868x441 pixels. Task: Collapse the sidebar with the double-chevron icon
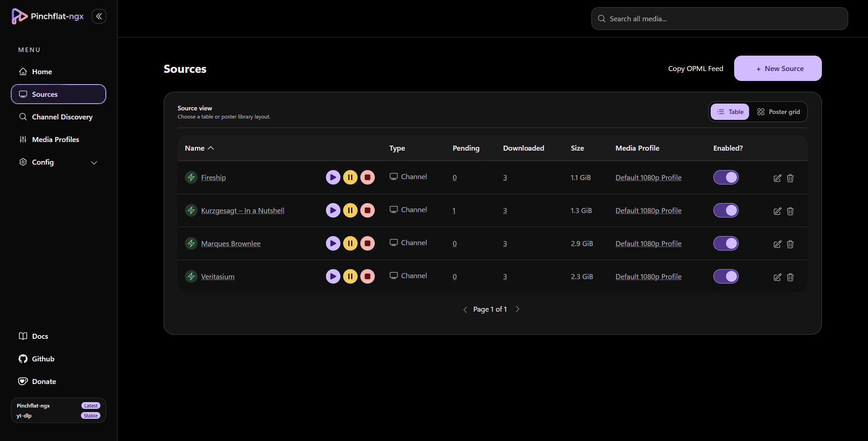(99, 16)
